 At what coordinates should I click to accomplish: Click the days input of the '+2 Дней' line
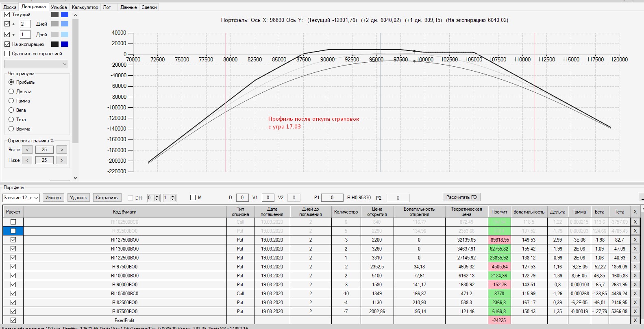tap(25, 24)
